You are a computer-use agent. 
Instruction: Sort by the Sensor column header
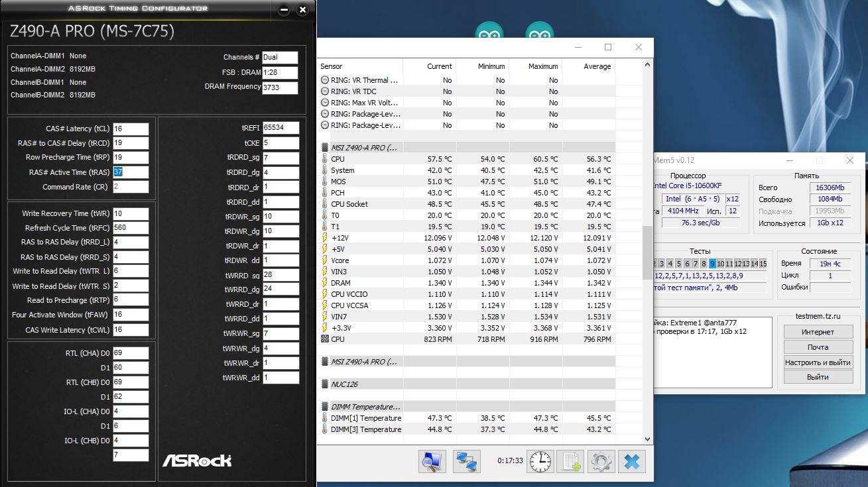point(360,66)
